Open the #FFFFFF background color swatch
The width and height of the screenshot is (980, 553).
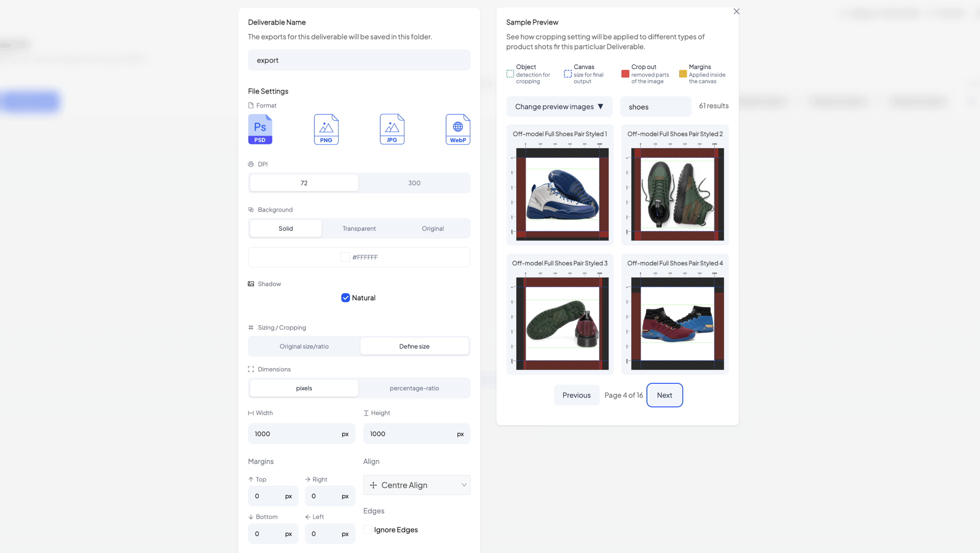pos(345,257)
